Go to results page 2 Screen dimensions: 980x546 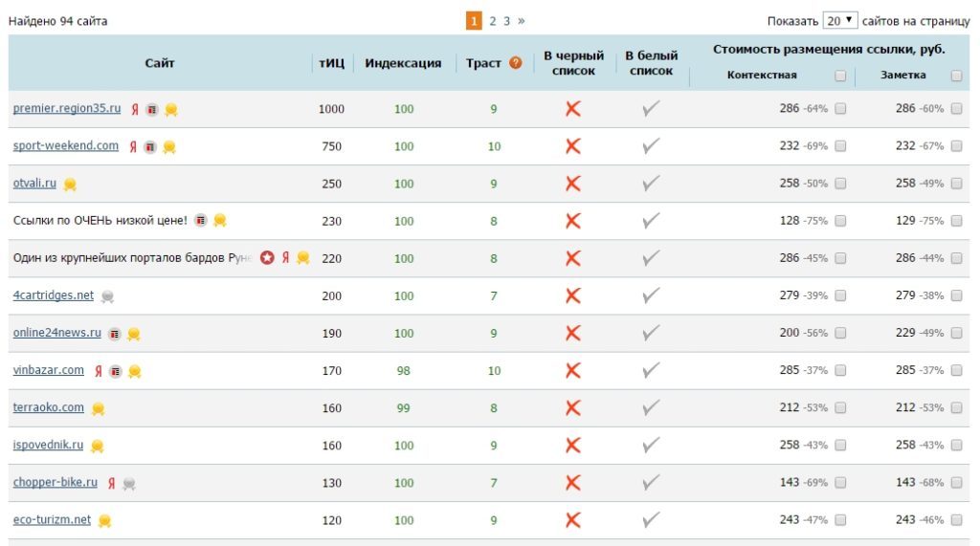pyautogui.click(x=493, y=21)
